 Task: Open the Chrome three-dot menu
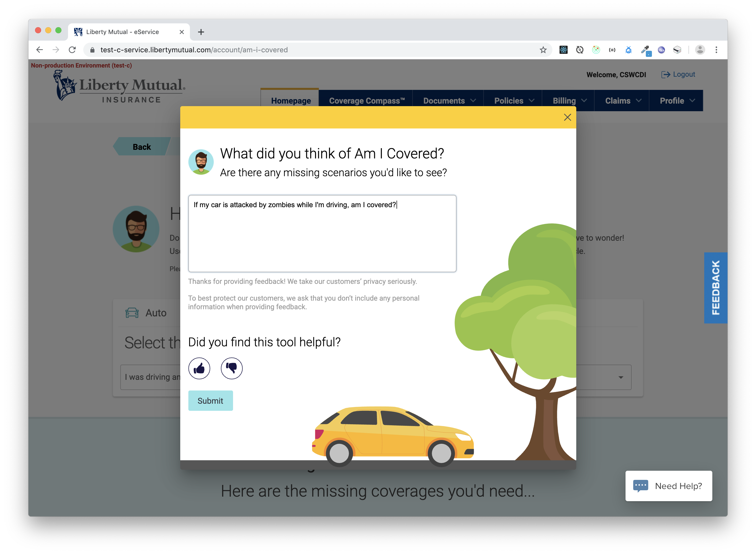point(716,50)
